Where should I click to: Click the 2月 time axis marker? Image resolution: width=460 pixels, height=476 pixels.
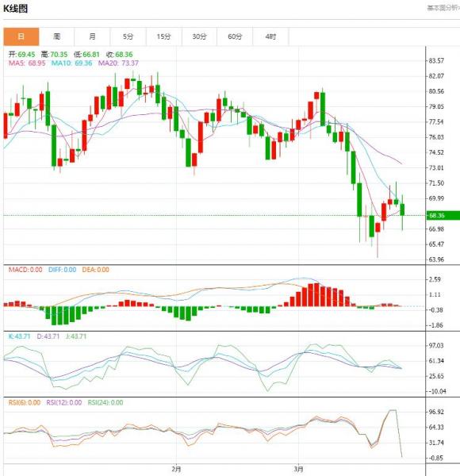(176, 469)
